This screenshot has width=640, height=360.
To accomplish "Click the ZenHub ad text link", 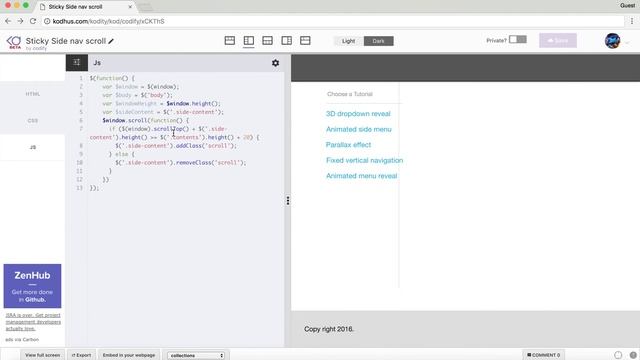I will pos(33,322).
